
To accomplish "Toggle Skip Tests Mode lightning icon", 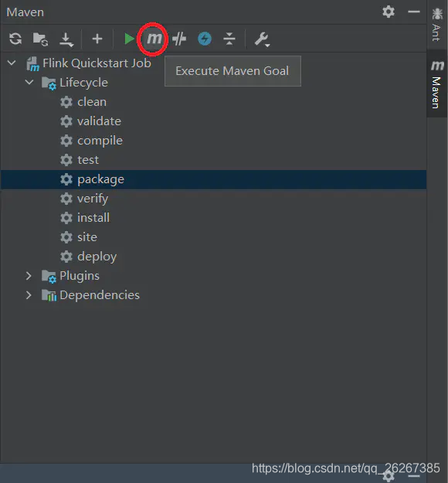I will click(205, 39).
